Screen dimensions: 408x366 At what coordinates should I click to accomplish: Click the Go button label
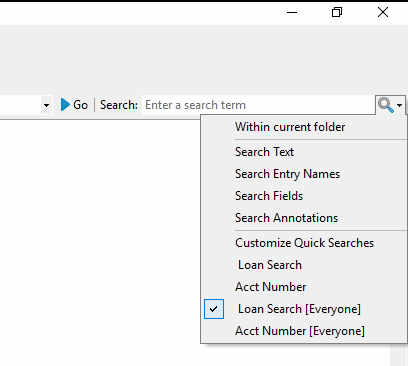[x=81, y=105]
